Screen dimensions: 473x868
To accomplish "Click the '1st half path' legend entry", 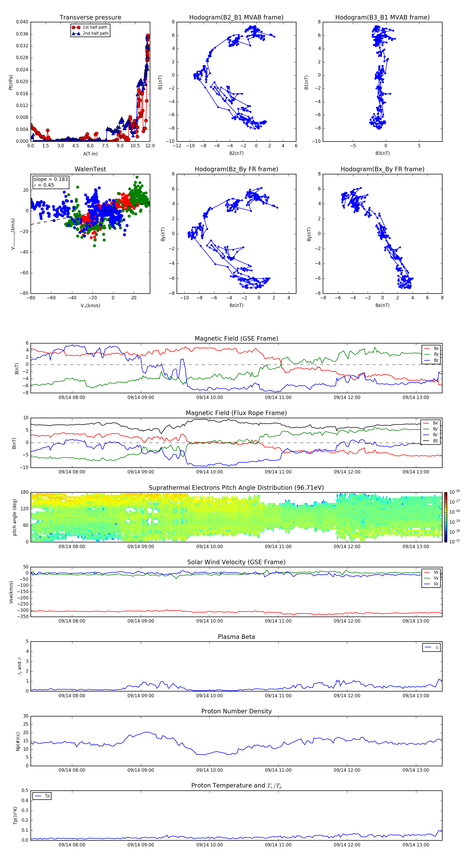I will pyautogui.click(x=90, y=27).
